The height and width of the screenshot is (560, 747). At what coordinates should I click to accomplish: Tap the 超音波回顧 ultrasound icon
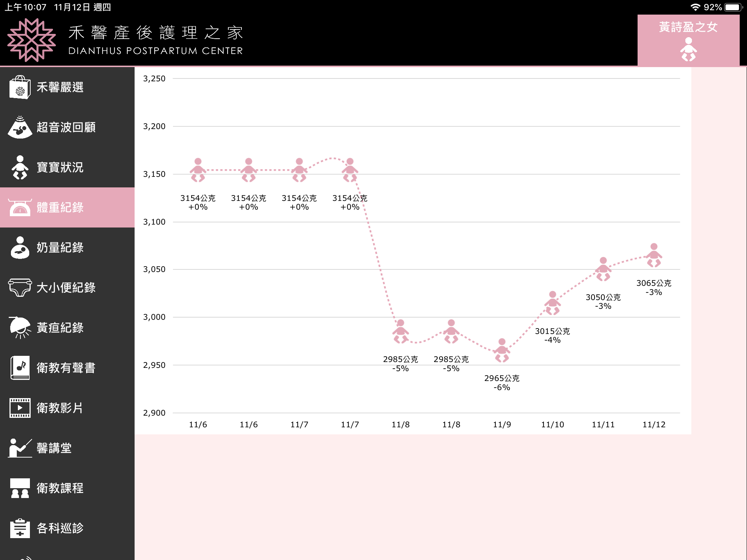20,127
